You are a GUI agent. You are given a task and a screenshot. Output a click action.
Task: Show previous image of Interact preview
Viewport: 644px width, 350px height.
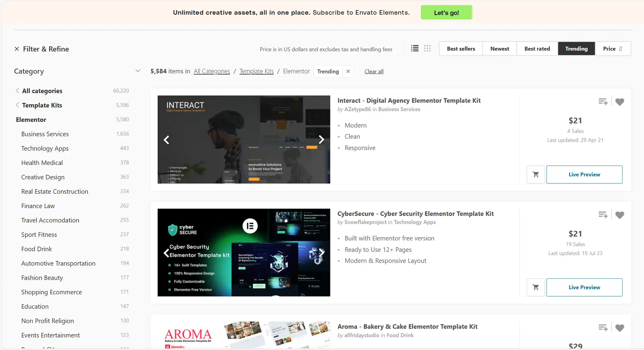tap(166, 139)
